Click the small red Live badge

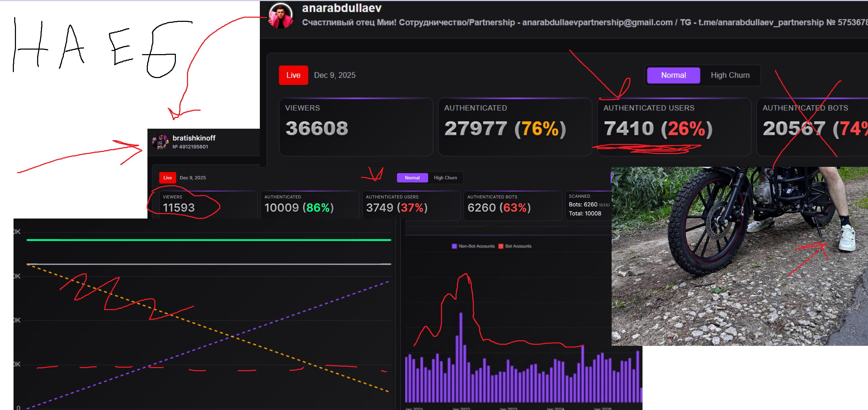(x=168, y=178)
